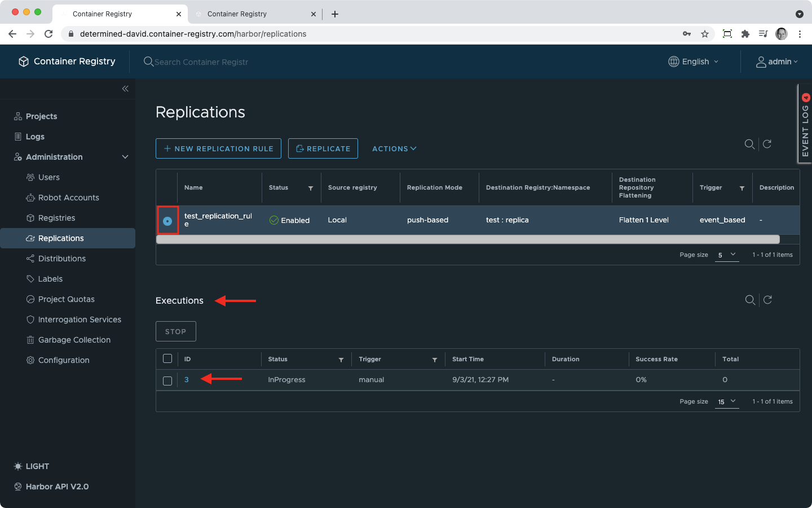Open Labels page
The image size is (812, 508).
[50, 279]
